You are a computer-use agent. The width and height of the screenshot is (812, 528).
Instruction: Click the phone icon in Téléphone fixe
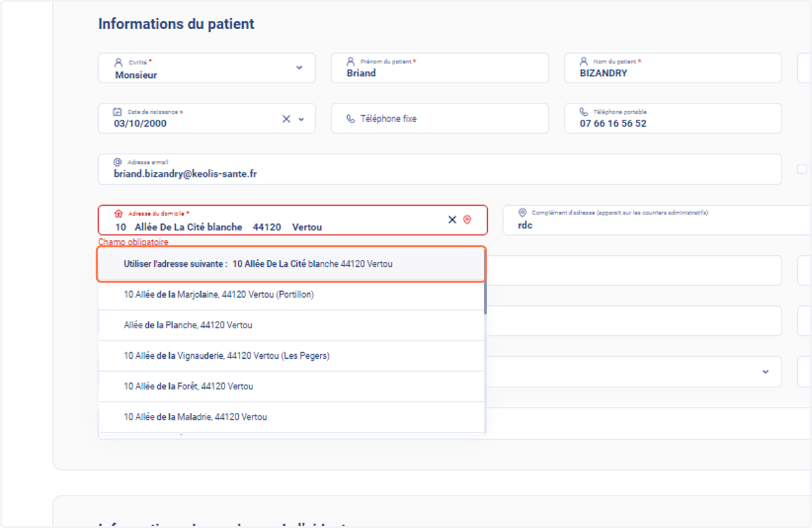pyautogui.click(x=351, y=118)
